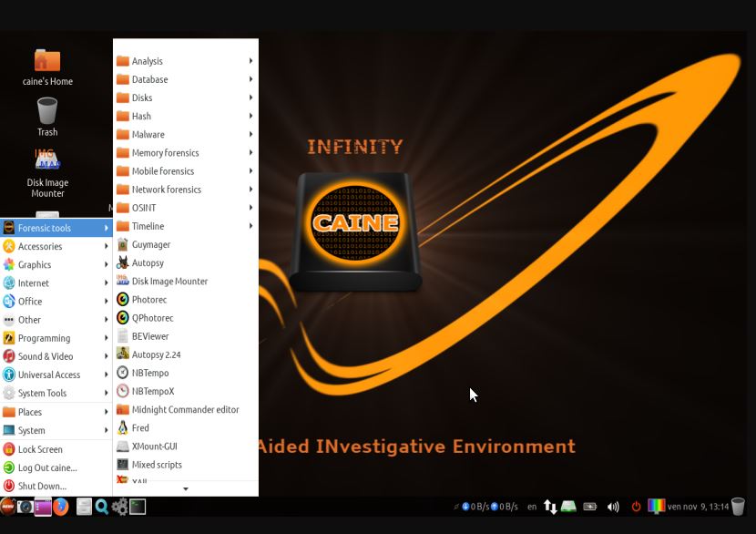This screenshot has height=534, width=756.
Task: Expand the Database submenu
Action: [186, 79]
